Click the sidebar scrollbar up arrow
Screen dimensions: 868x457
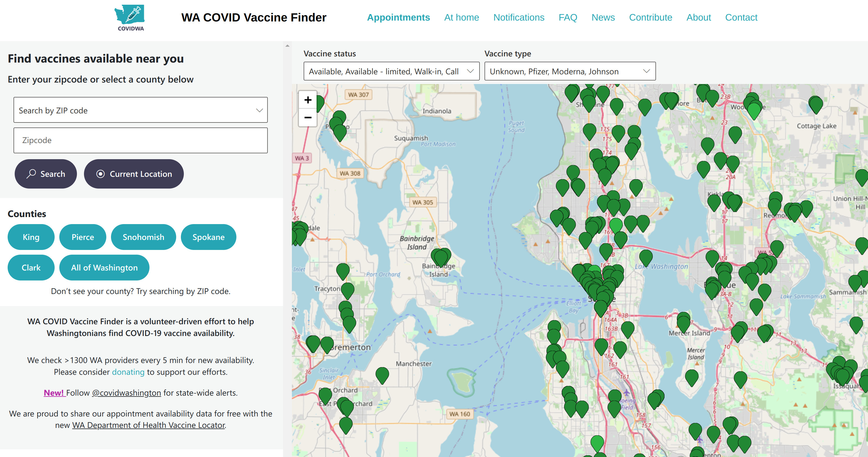pyautogui.click(x=287, y=46)
